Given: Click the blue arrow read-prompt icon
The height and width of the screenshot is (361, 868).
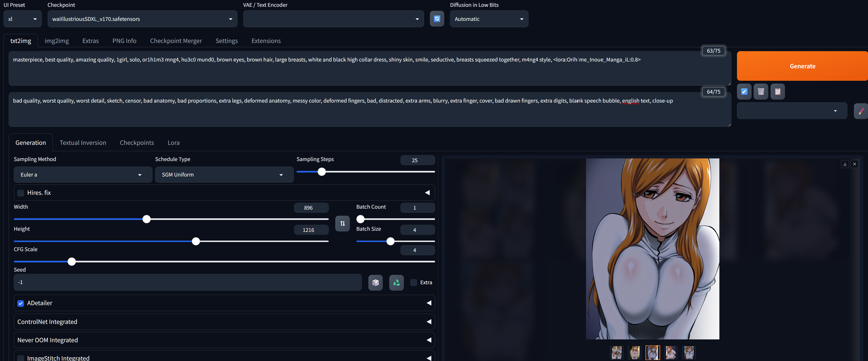Looking at the screenshot, I should click(744, 92).
